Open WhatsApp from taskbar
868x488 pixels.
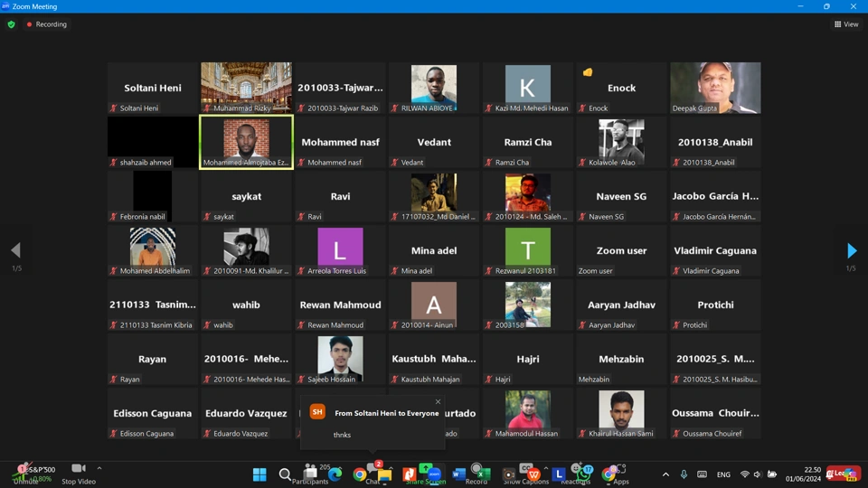(x=583, y=474)
